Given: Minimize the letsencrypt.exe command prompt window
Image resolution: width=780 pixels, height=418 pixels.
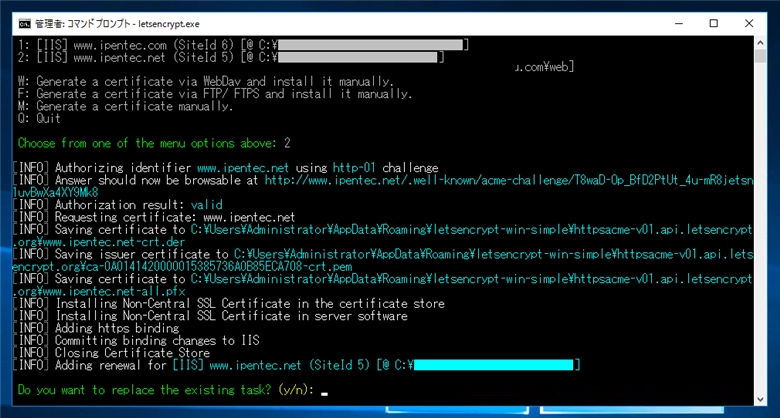Looking at the screenshot, I should click(680, 23).
